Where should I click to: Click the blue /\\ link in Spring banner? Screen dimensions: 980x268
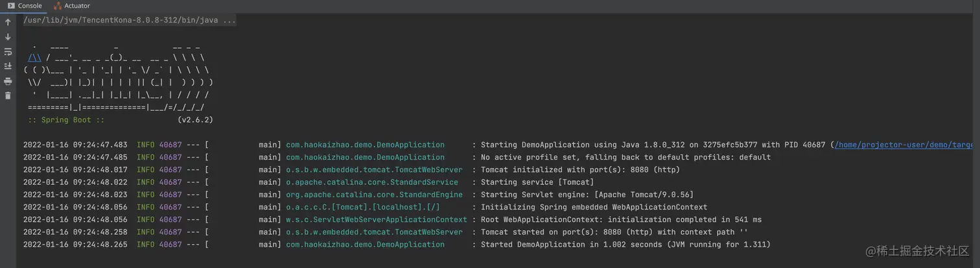coord(35,58)
